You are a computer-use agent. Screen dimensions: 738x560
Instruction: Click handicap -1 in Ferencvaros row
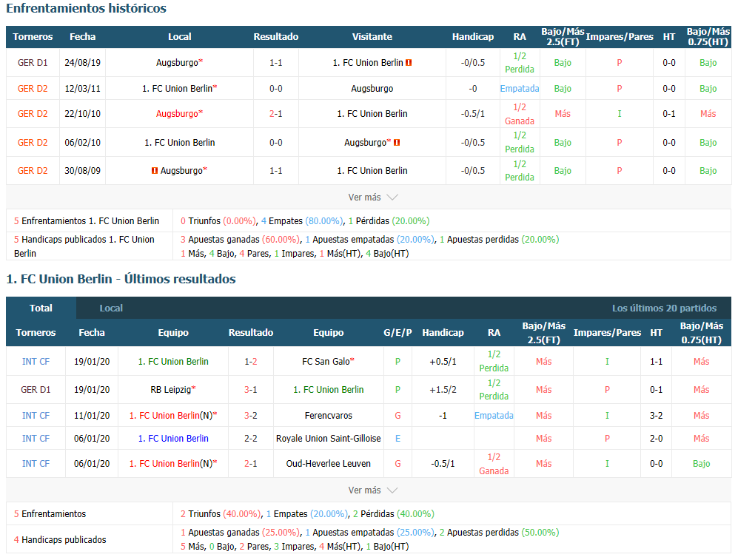click(443, 416)
